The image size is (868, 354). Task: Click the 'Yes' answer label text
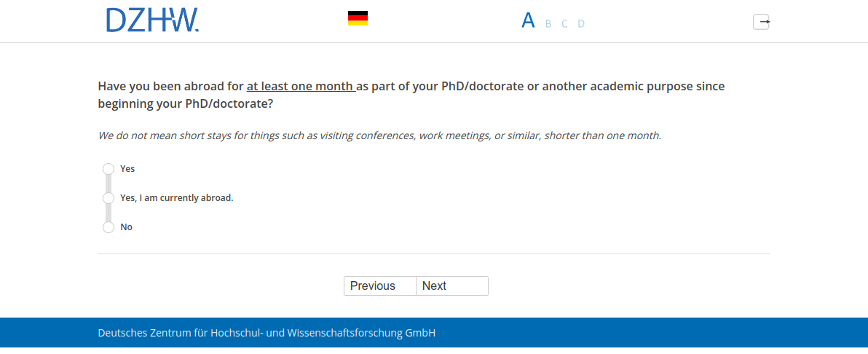coord(127,169)
